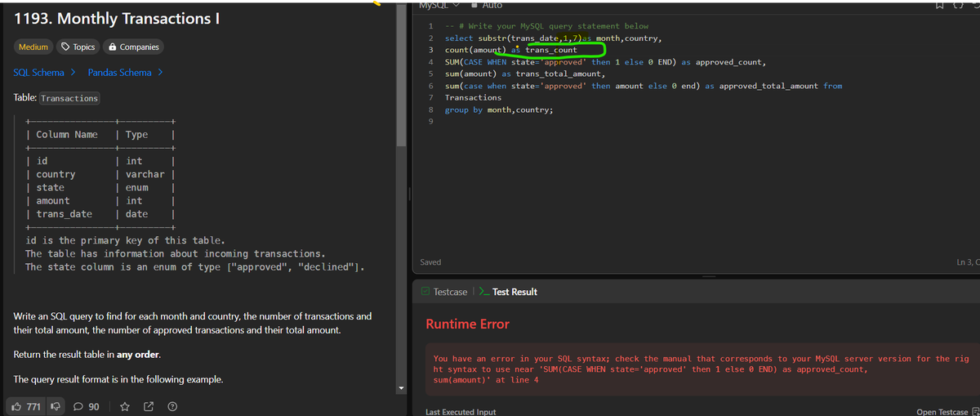Click line 7 Transactions code text

click(x=474, y=97)
